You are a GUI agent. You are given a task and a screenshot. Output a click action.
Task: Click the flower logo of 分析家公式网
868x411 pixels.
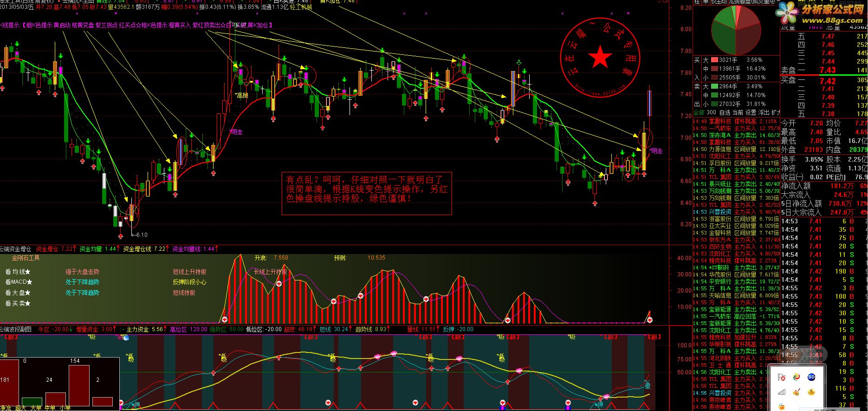[788, 13]
